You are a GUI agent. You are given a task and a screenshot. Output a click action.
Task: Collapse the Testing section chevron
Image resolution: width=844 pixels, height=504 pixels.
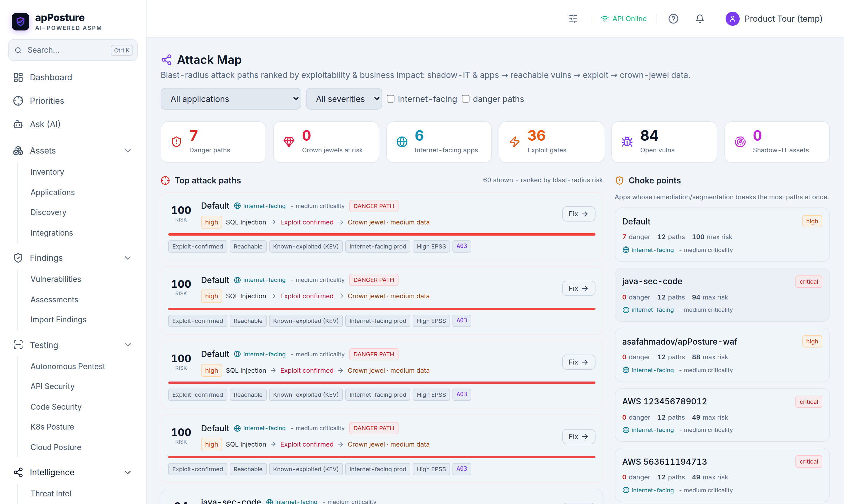pyautogui.click(x=128, y=345)
